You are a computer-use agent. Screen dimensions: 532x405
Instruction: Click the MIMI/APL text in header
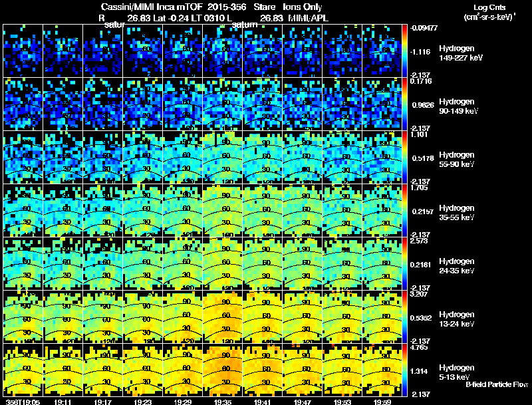(308, 18)
